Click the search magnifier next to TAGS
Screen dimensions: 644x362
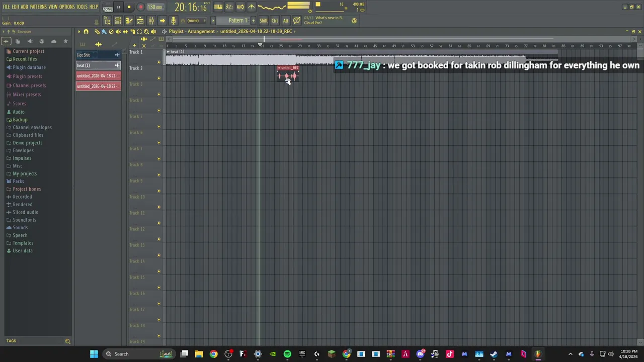click(67, 341)
